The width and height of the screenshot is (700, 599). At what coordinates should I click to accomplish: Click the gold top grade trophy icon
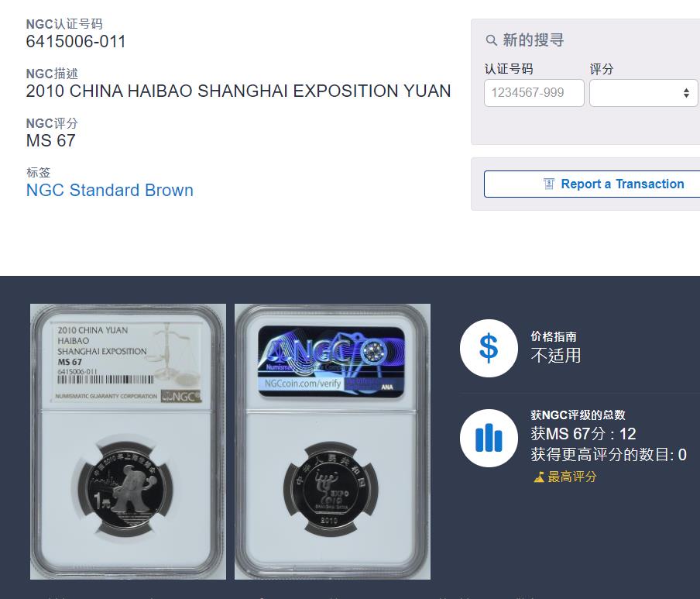pos(539,477)
